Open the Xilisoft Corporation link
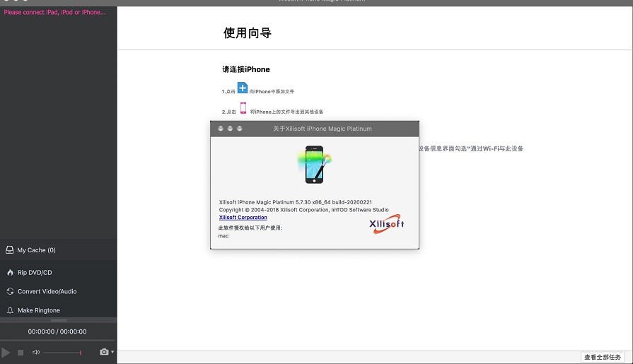This screenshot has height=364, width=633. tap(243, 218)
